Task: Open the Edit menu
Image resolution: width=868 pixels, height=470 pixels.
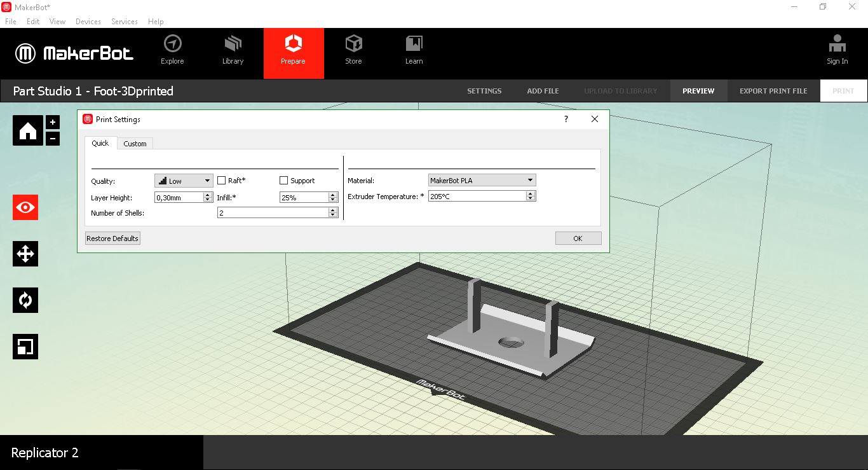Action: (x=33, y=21)
